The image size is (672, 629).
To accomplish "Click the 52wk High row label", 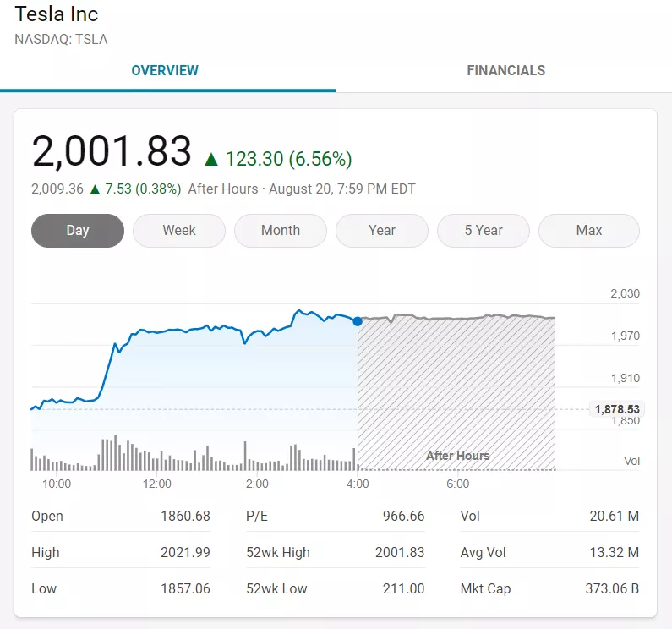I will click(278, 553).
